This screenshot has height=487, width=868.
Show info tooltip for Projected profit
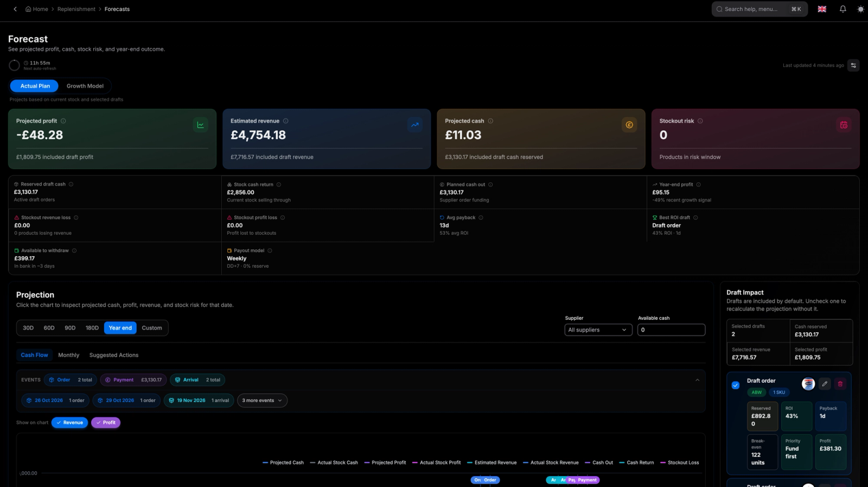click(x=63, y=121)
